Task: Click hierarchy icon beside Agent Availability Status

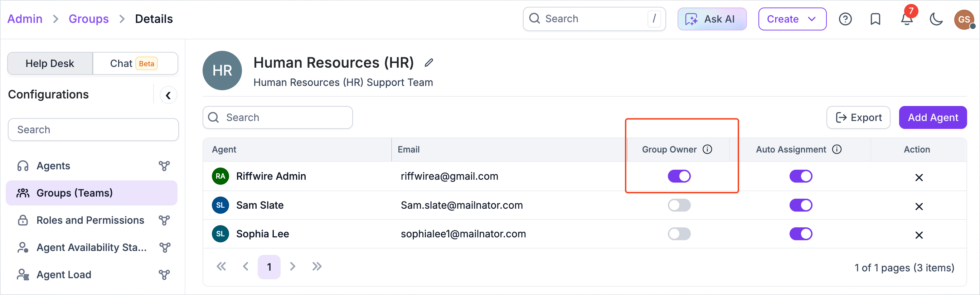Action: coord(164,248)
